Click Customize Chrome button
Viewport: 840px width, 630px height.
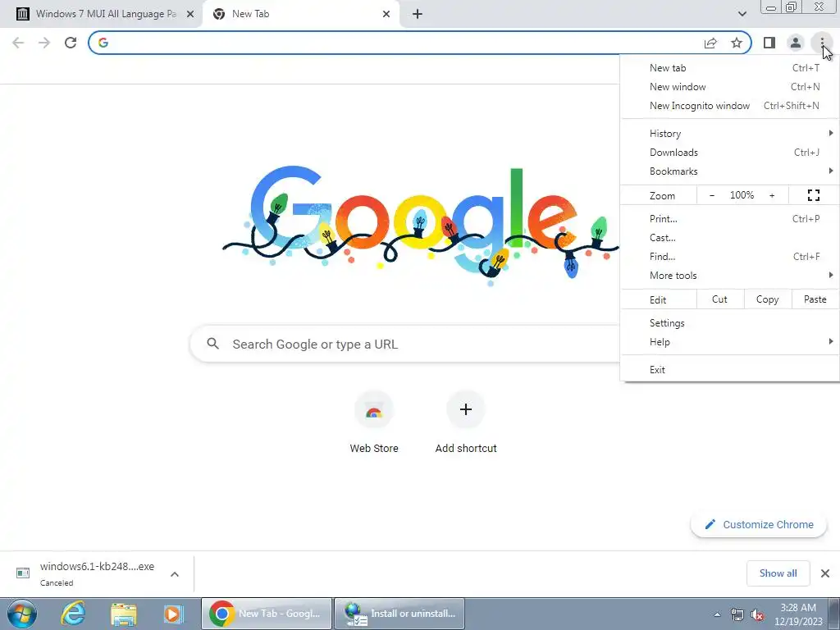coord(758,524)
